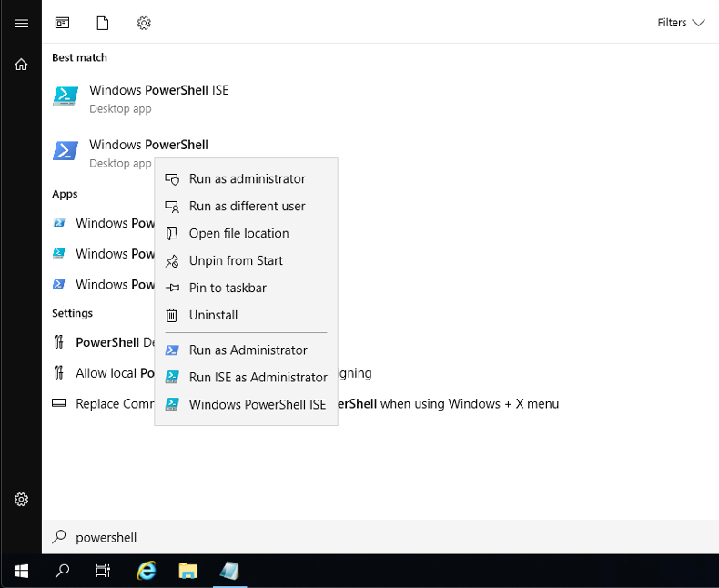This screenshot has height=588, width=719.
Task: Click the taskbar Search icon
Action: coord(63,571)
